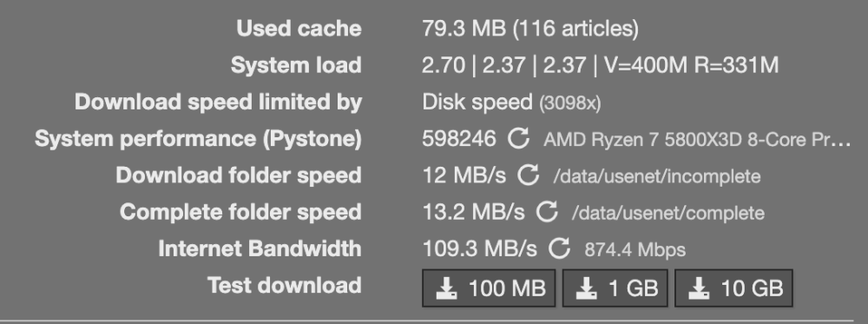
Task: Re-test Internet Bandwidth with refresh icon
Action: point(559,248)
